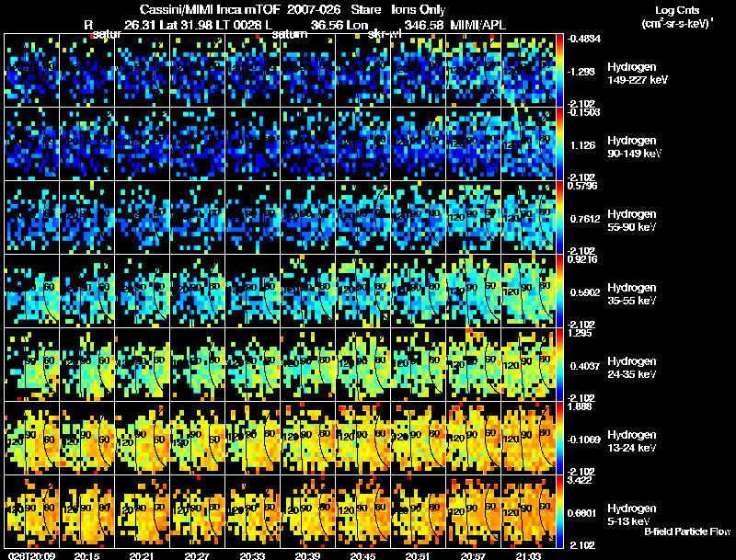Viewport: 736px width, 560px height.
Task: Select the 'Hydrogen 35-55 keV' row label
Action: pyautogui.click(x=632, y=294)
